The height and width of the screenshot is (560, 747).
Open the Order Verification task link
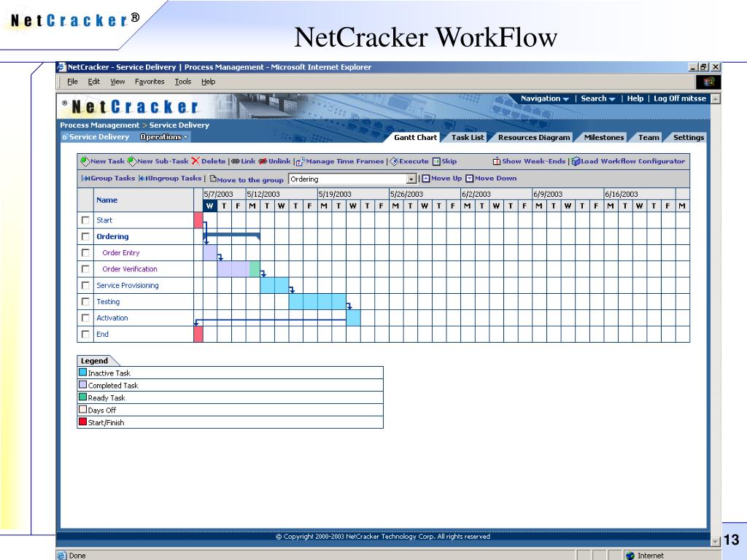pos(130,269)
